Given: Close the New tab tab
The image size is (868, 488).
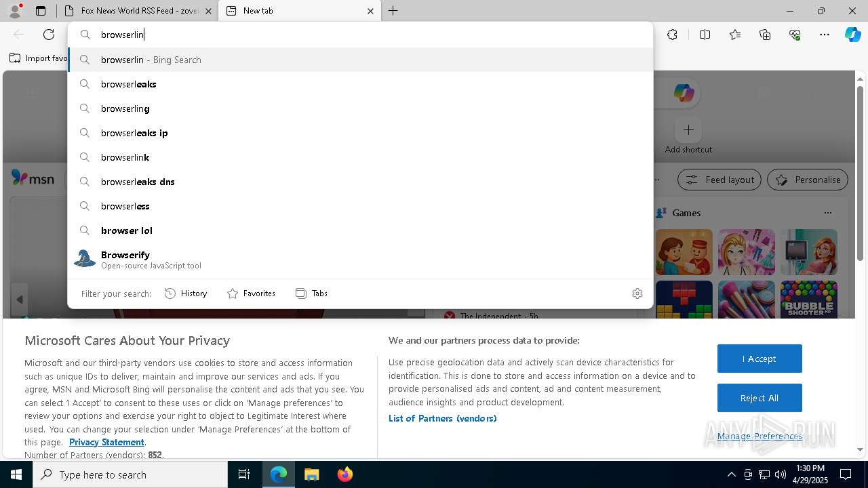Looking at the screenshot, I should 370,11.
